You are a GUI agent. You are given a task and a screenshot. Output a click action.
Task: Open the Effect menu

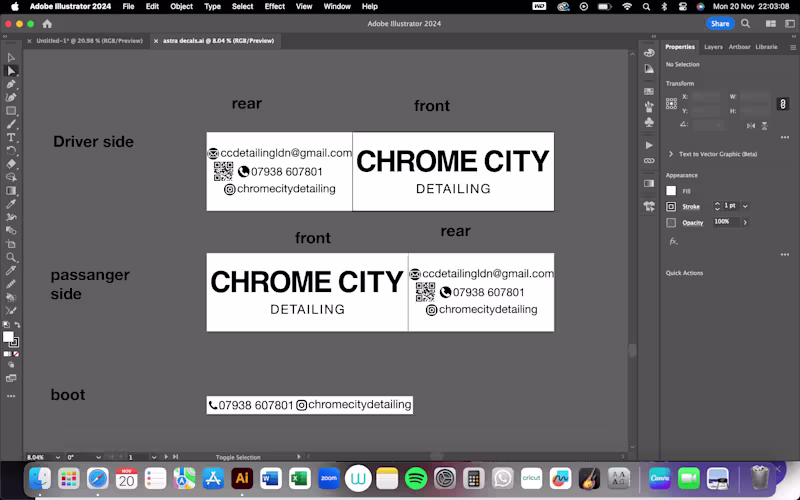(x=274, y=7)
